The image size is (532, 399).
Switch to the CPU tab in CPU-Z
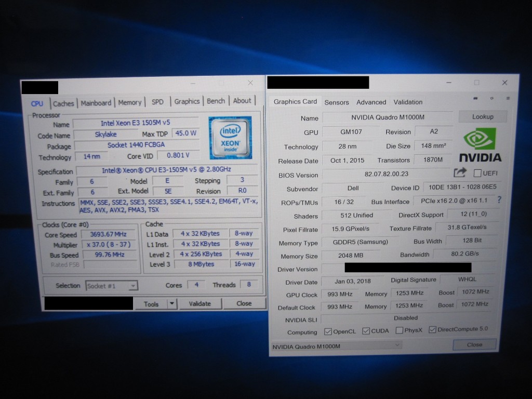coord(37,104)
